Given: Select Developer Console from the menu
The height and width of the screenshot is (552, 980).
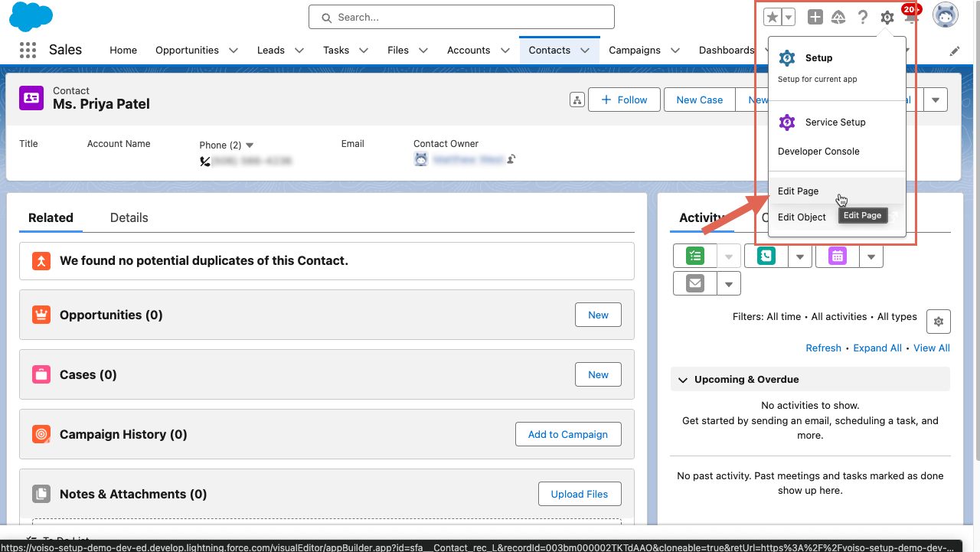Looking at the screenshot, I should tap(837, 152).
